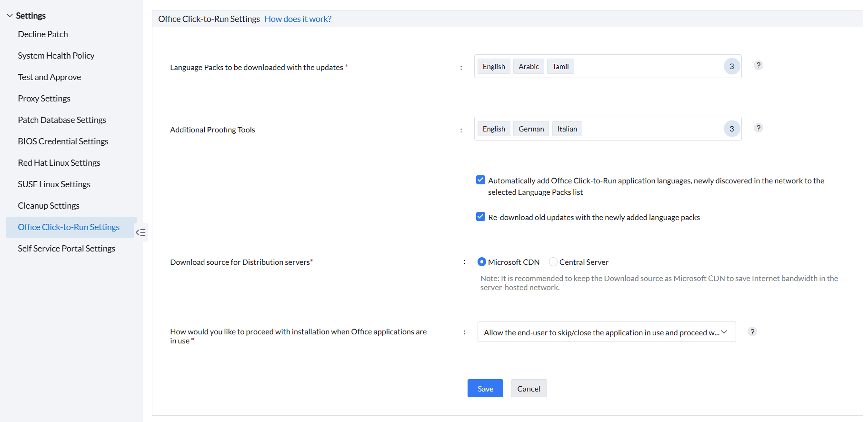Go to Proxy Settings page
The image size is (868, 422).
(44, 99)
